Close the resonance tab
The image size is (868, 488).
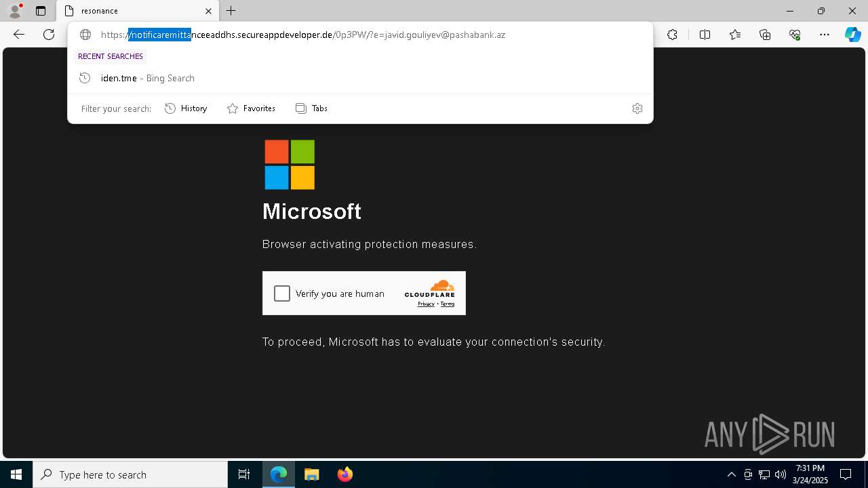pos(208,11)
